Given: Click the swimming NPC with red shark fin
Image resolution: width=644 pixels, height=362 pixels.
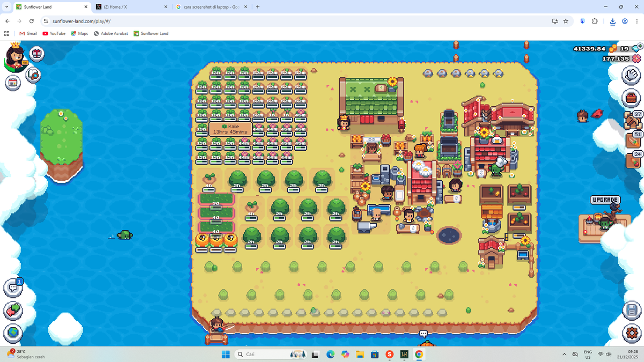Looking at the screenshot, I should [x=589, y=115].
